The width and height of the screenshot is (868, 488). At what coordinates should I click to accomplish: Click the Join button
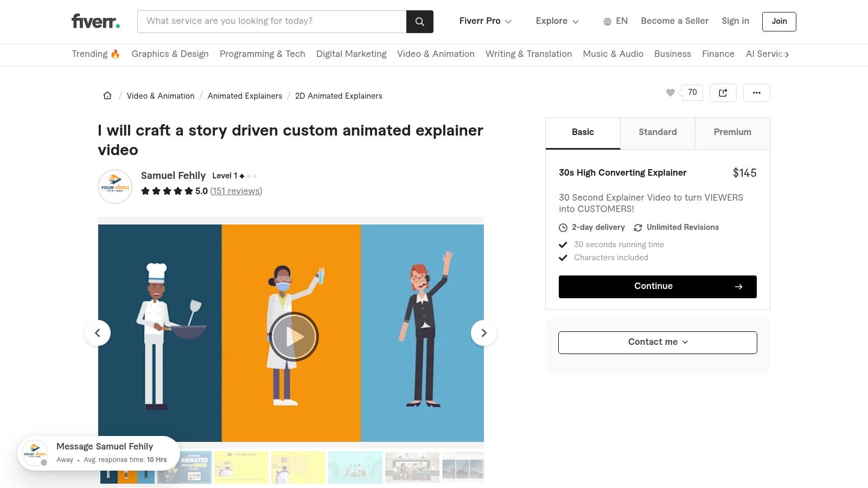click(778, 21)
